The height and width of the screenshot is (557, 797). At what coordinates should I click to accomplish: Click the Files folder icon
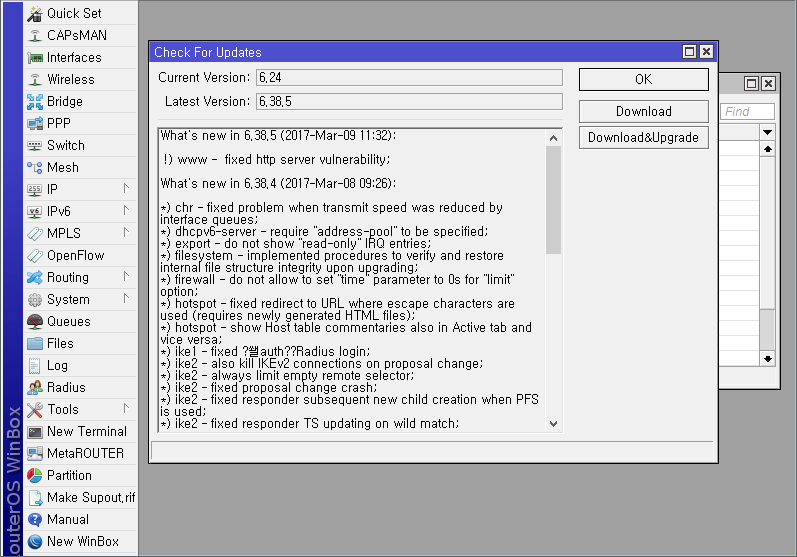pos(35,344)
